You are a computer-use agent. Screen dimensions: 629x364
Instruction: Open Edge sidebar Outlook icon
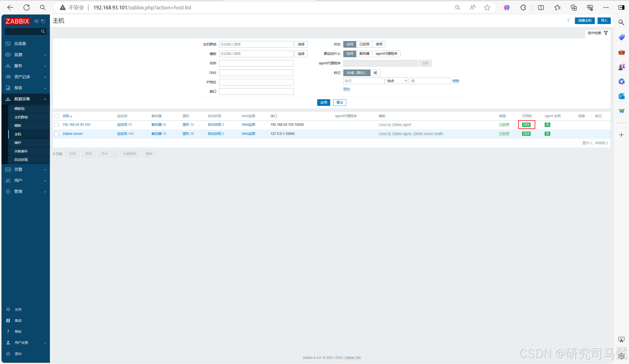tap(621, 96)
